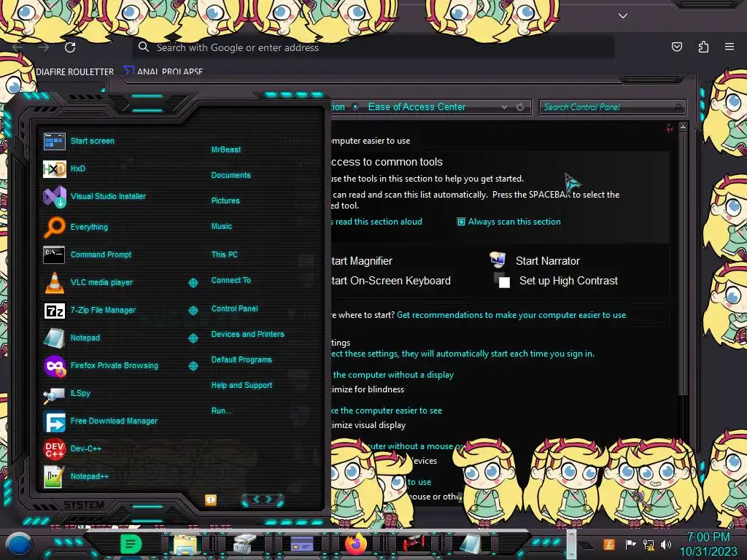Click Control Panel vertical scrollbar

(x=683, y=262)
